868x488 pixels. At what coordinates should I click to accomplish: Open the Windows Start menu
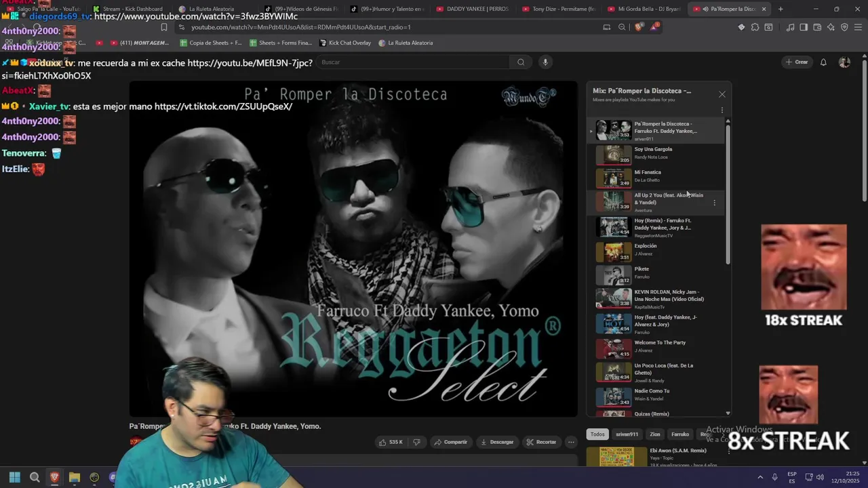coord(15,477)
